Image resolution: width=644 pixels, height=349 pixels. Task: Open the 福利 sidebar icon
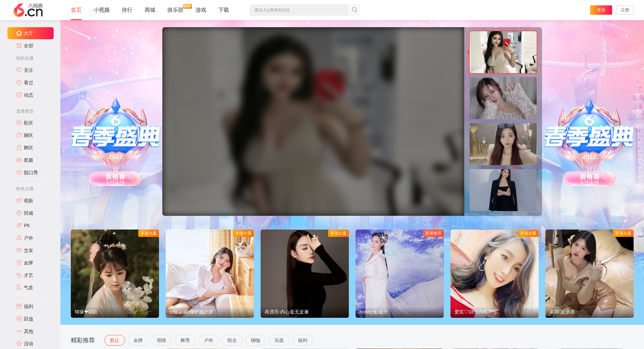[19, 306]
